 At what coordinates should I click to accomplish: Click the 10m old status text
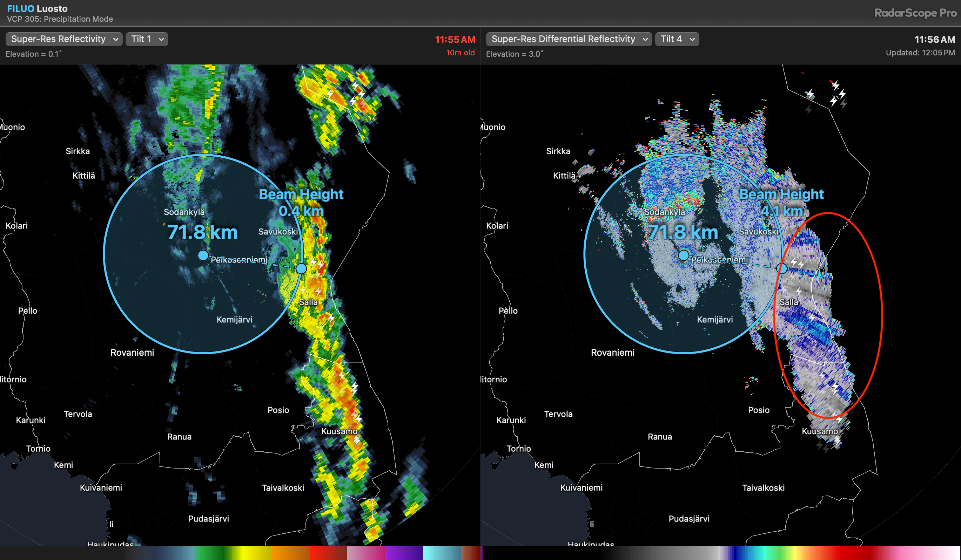(460, 53)
